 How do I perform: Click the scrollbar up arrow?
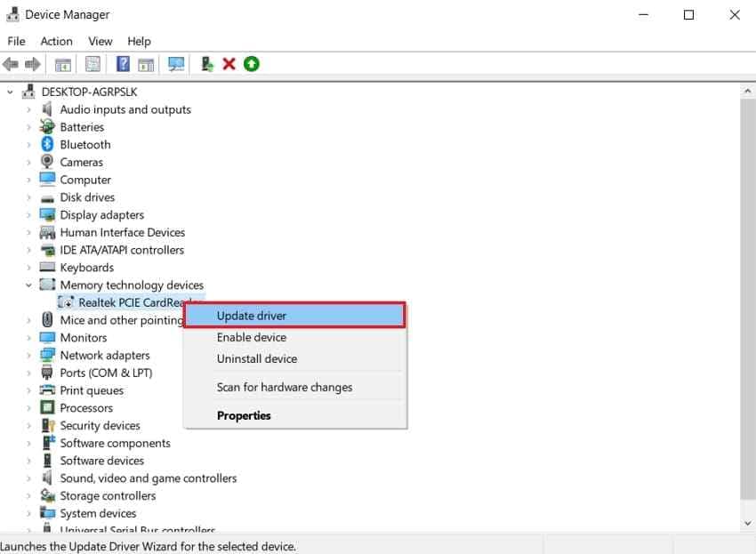tap(748, 91)
